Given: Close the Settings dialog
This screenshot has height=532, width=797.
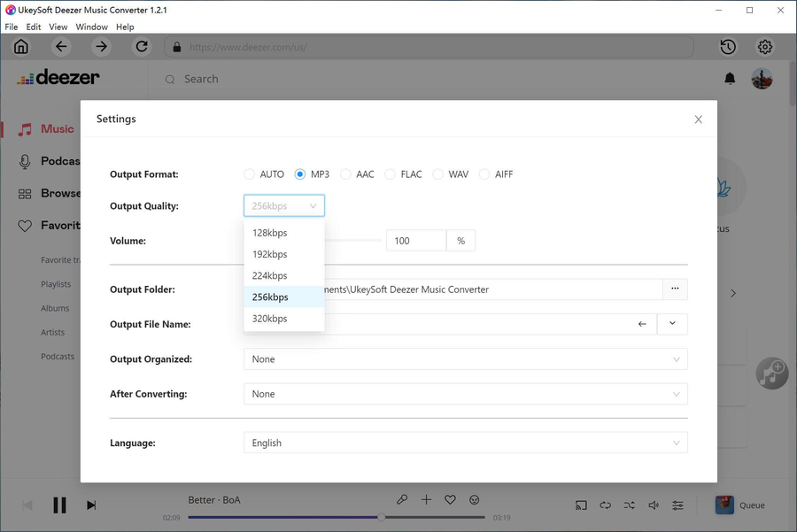Looking at the screenshot, I should (x=698, y=120).
